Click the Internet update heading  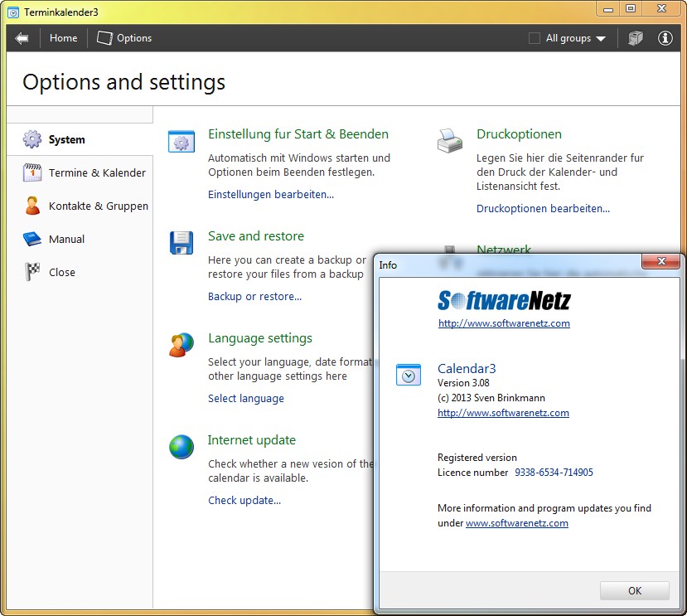coord(251,439)
